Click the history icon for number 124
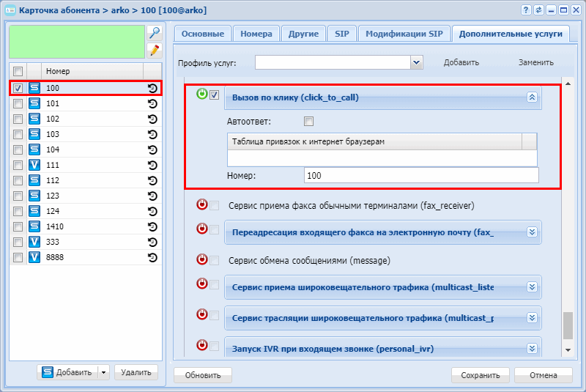Screen dimensions: 586x392 (x=152, y=211)
